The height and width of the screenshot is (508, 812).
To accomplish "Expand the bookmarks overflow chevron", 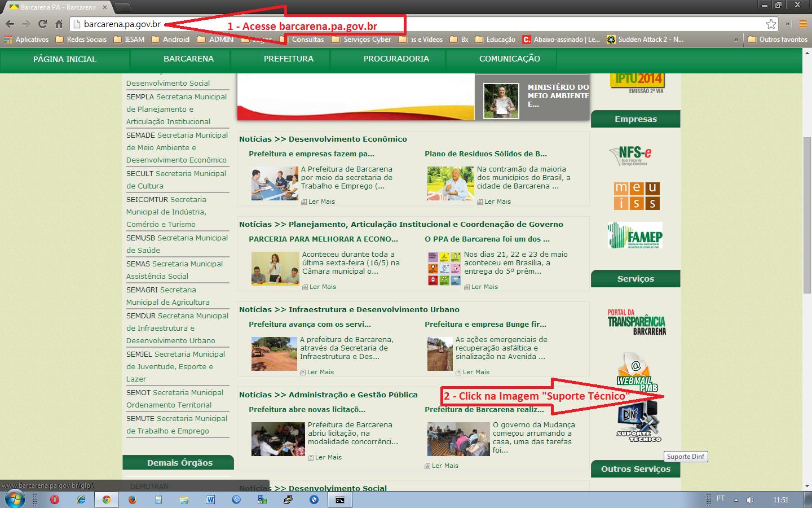I will (x=736, y=40).
